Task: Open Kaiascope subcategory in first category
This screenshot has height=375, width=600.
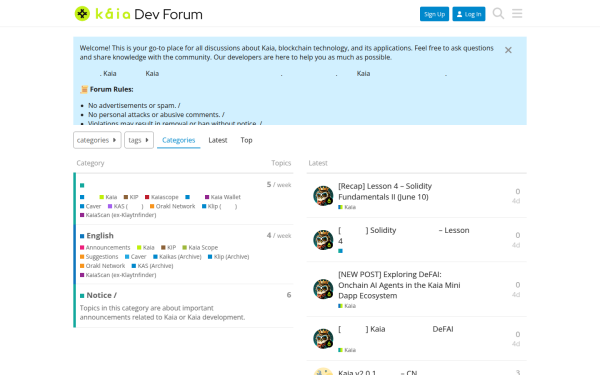Action: pyautogui.click(x=162, y=197)
